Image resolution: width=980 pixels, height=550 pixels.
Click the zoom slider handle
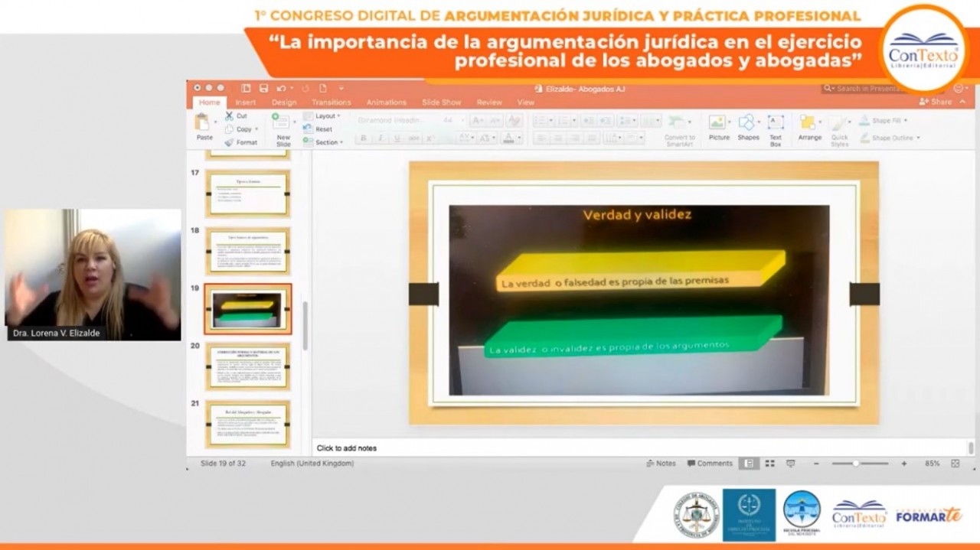tap(855, 464)
